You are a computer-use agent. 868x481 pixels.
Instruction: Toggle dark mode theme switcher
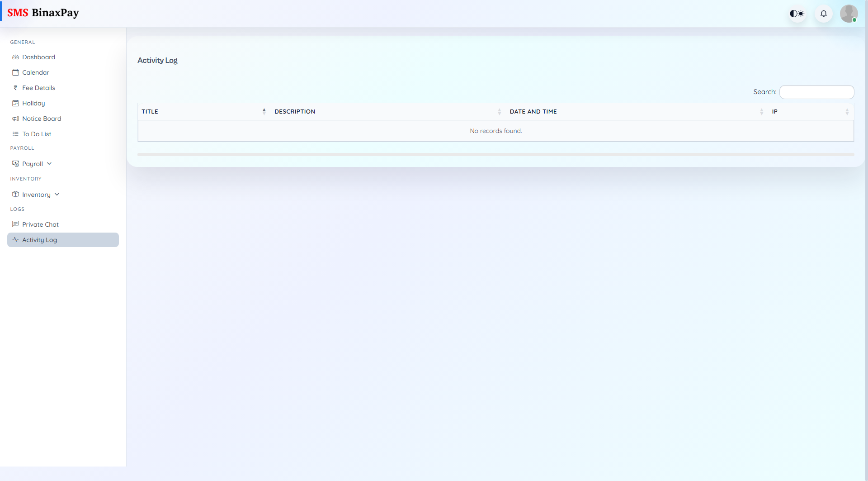click(797, 14)
